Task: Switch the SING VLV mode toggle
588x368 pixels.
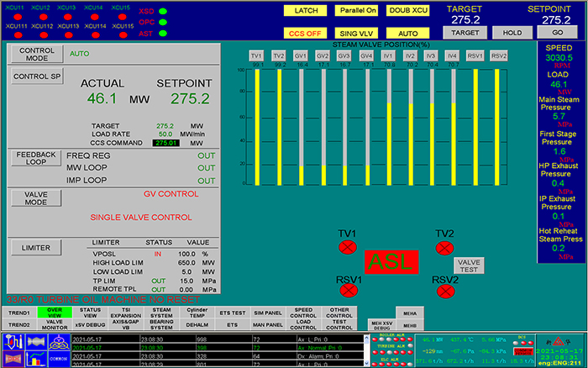Action: click(x=356, y=33)
